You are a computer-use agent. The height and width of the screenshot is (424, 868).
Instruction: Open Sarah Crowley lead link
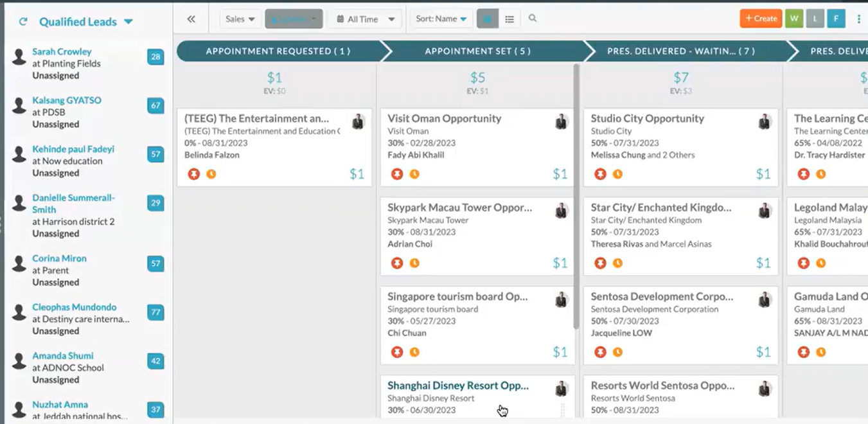click(62, 51)
